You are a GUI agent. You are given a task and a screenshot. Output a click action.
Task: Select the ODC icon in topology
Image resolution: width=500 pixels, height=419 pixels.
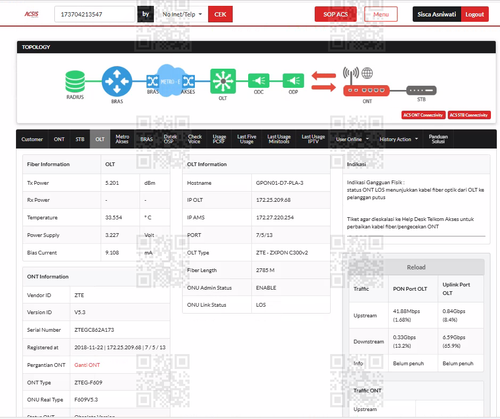(259, 80)
